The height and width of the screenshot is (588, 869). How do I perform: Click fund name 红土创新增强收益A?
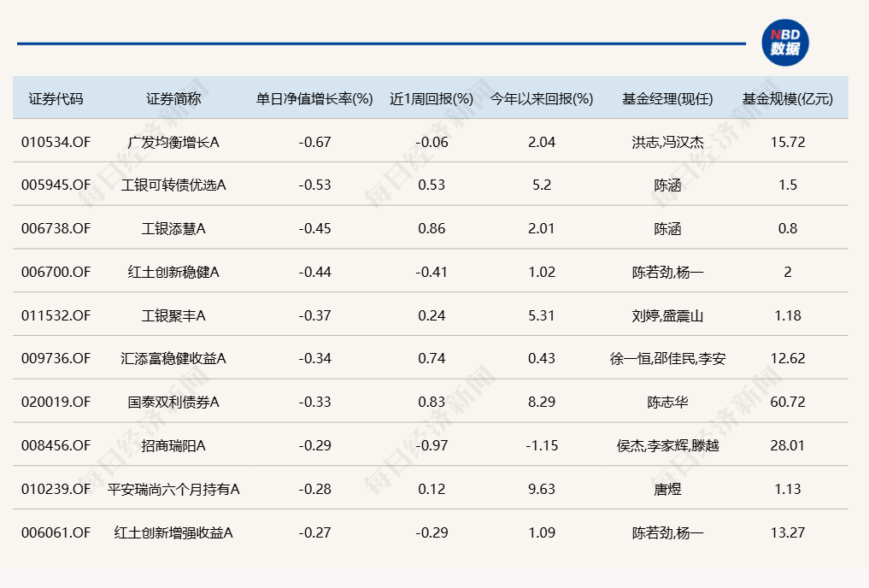point(173,532)
